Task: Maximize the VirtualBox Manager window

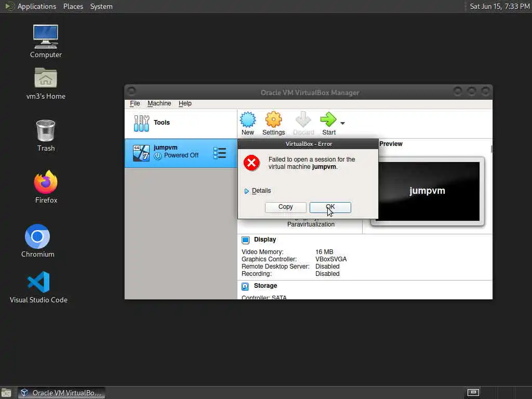Action: tap(472, 91)
